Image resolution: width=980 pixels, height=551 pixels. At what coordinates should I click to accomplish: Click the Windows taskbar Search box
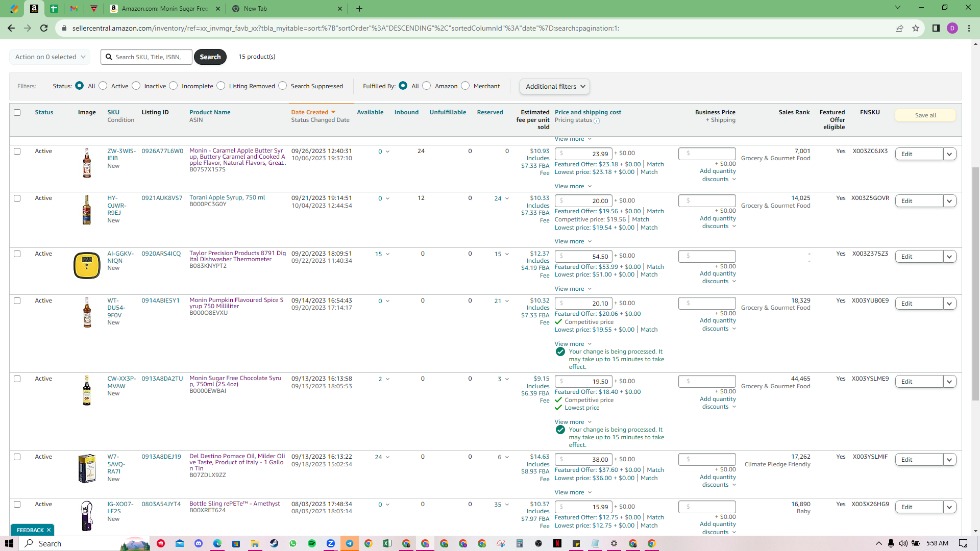coord(85,543)
